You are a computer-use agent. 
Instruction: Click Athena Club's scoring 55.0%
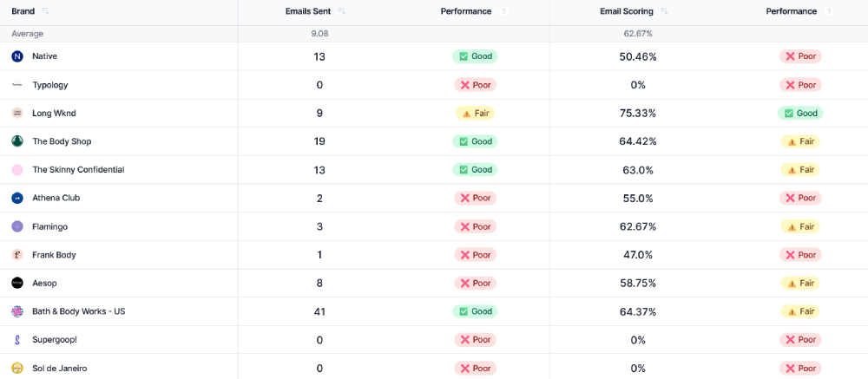coord(638,198)
